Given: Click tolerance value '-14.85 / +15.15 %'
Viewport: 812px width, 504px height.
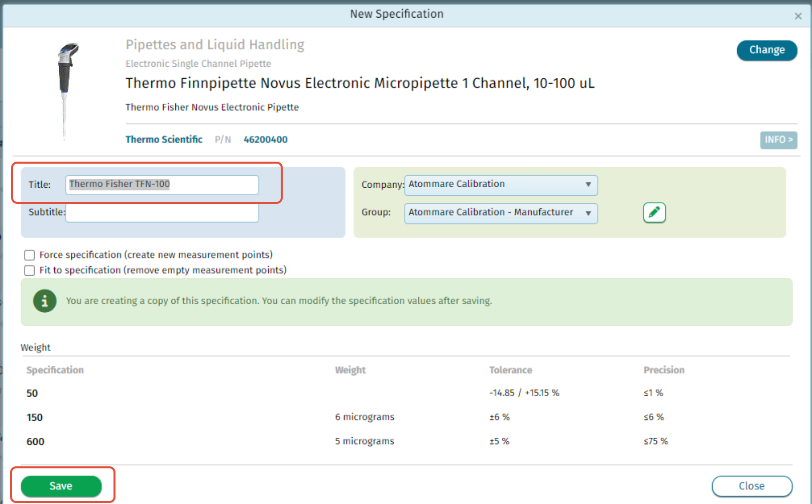Looking at the screenshot, I should (524, 393).
